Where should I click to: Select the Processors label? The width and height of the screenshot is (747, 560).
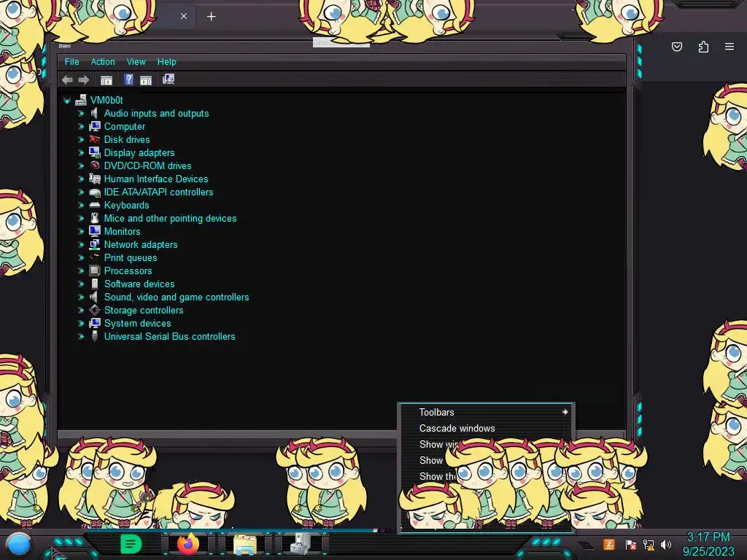pos(128,271)
